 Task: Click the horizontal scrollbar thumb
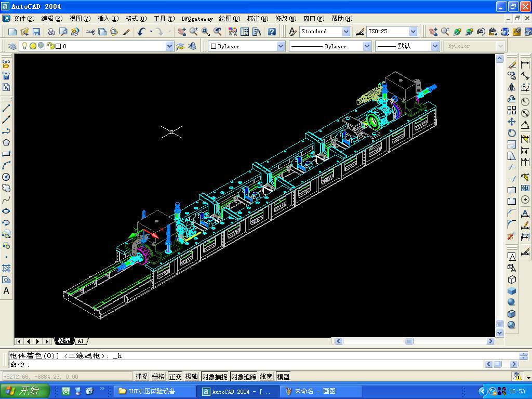[x=409, y=341]
